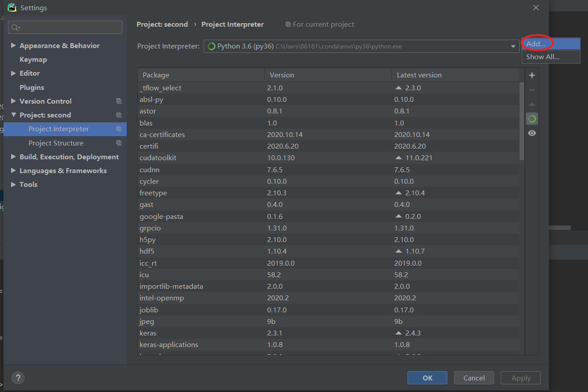Expand Build, Execution, Deployment section
Image resolution: width=588 pixels, height=392 pixels.
point(13,157)
